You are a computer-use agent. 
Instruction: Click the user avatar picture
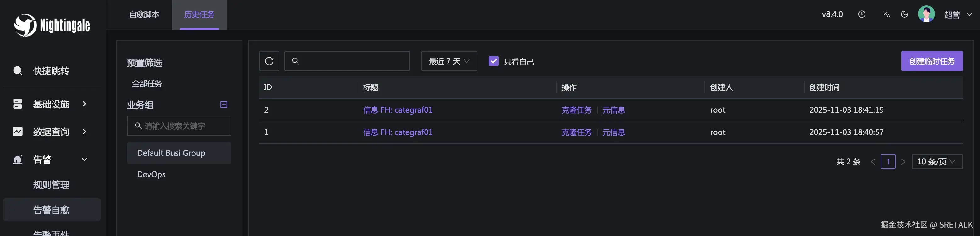[926, 14]
